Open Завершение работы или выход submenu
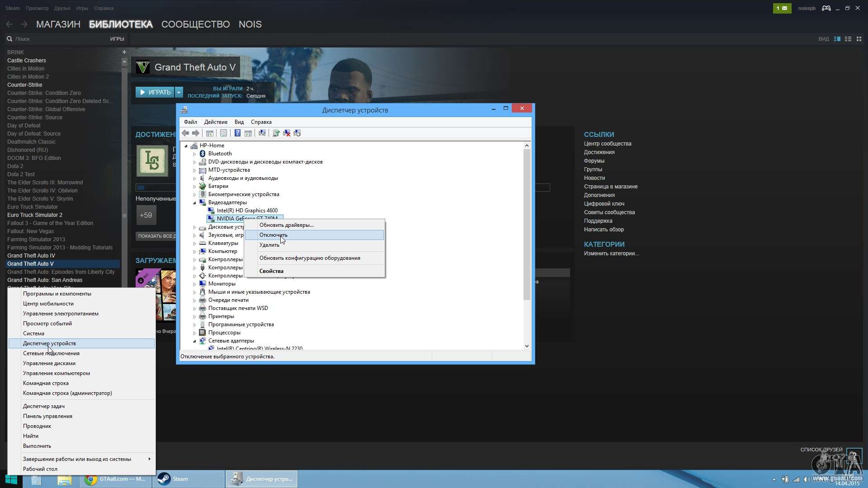The height and width of the screenshot is (488, 868). [81, 459]
